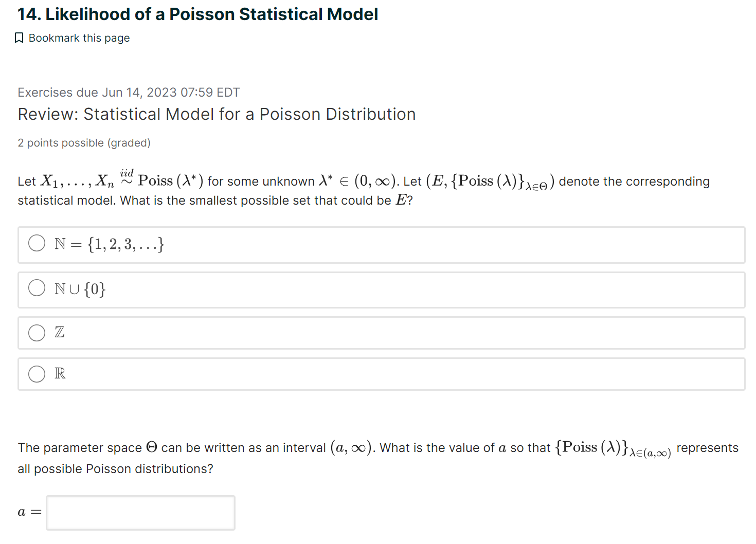
Task: Click the exercises due date text
Action: tap(128, 93)
